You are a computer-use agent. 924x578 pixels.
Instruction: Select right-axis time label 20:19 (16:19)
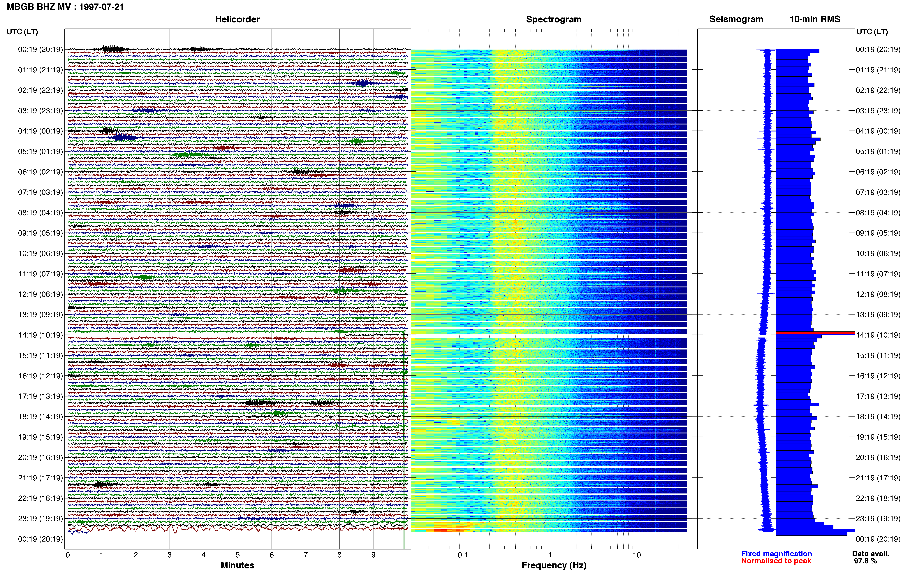(878, 458)
